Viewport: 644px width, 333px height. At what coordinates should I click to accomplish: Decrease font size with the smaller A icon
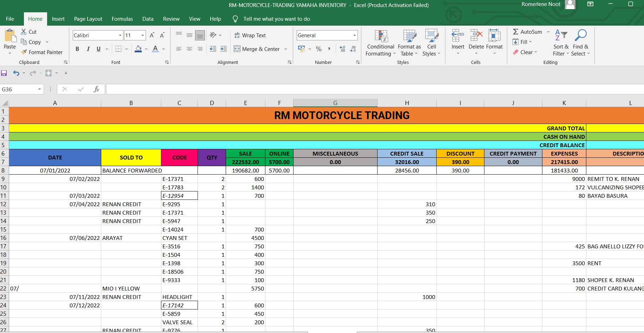point(162,35)
